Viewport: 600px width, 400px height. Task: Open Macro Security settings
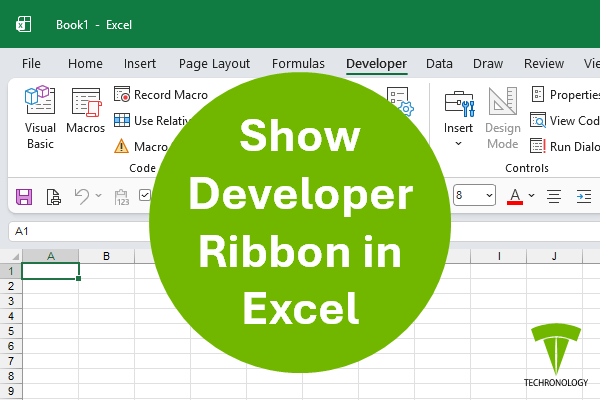click(x=142, y=146)
